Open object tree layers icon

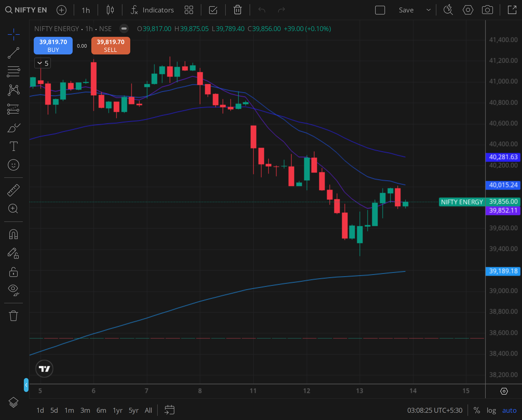13,402
